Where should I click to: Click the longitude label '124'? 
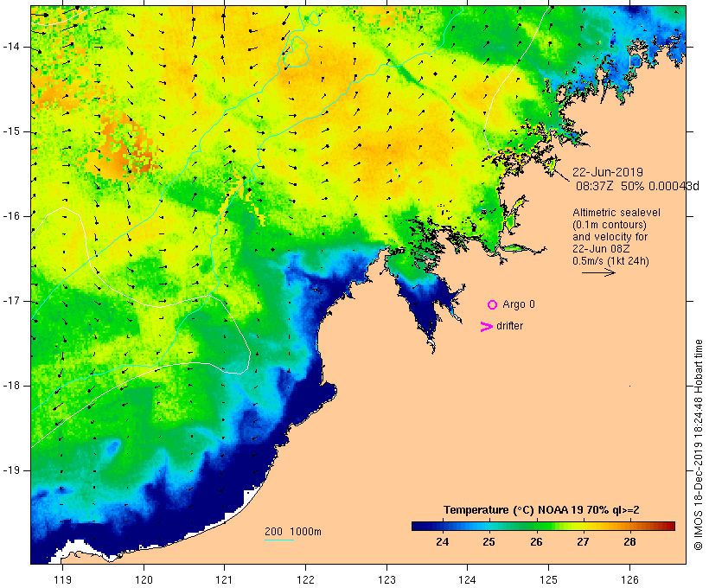tap(468, 579)
